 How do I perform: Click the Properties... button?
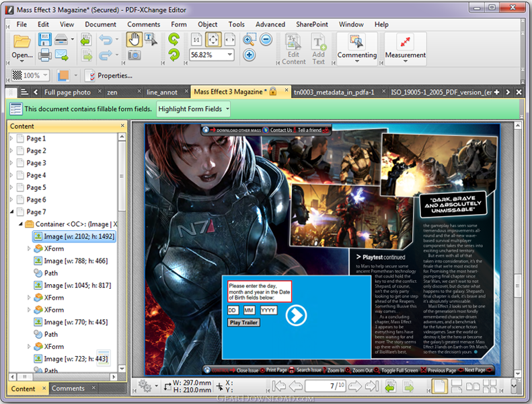(110, 75)
